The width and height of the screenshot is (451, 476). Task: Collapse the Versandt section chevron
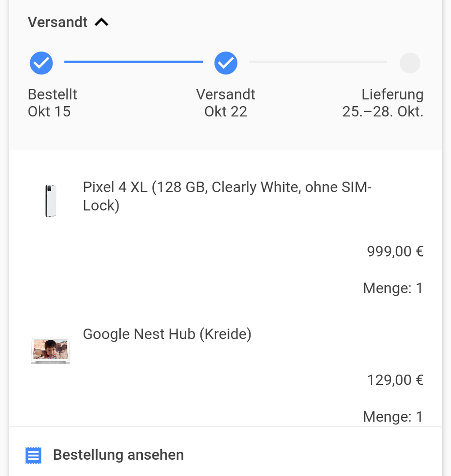point(101,22)
